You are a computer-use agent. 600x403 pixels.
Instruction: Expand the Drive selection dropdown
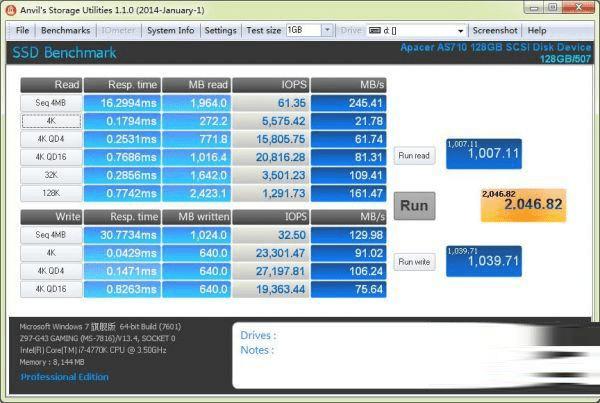tap(461, 31)
